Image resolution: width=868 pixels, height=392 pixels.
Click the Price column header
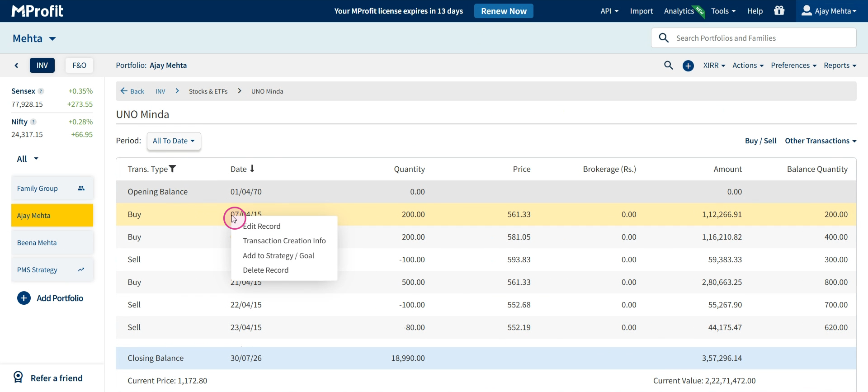coord(522,169)
